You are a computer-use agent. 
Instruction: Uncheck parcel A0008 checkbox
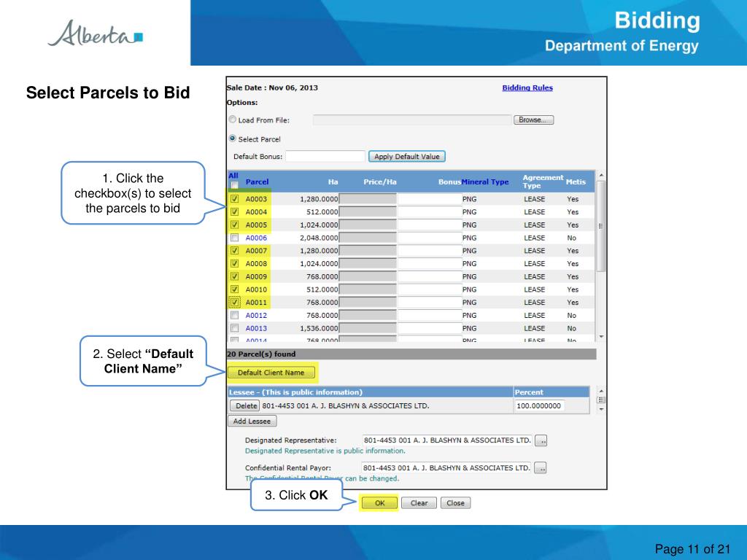[x=234, y=263]
